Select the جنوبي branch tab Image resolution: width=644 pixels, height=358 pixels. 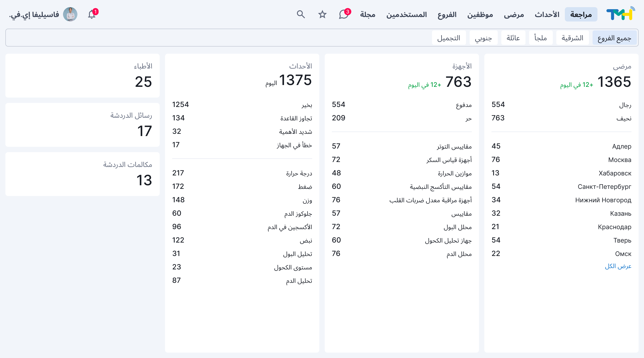click(x=483, y=38)
